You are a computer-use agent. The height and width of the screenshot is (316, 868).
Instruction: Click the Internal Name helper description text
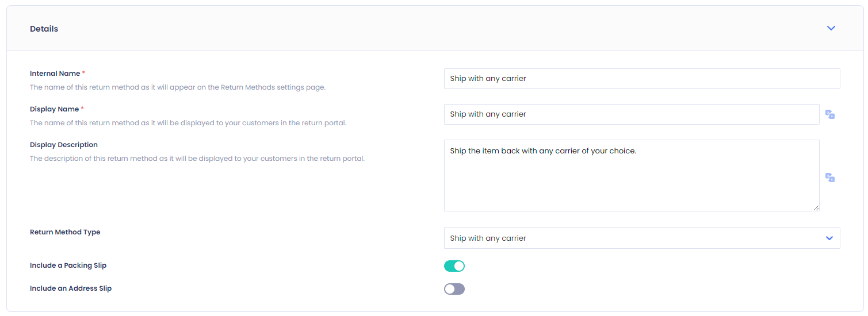pos(178,87)
